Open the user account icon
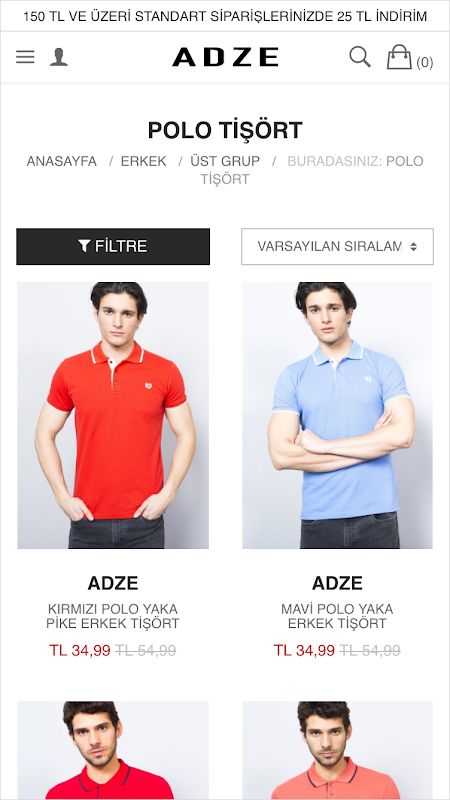The image size is (450, 800). (59, 57)
